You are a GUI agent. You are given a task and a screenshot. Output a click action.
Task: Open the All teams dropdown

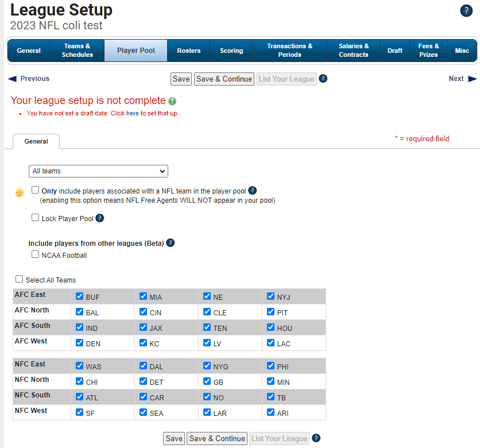coord(98,171)
